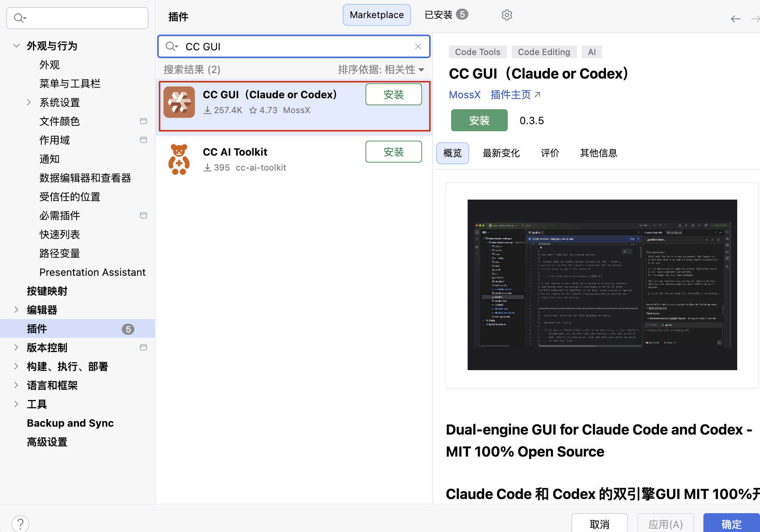Select Backup and Sync settings page
Screen dimensions: 760x532
tap(70, 423)
